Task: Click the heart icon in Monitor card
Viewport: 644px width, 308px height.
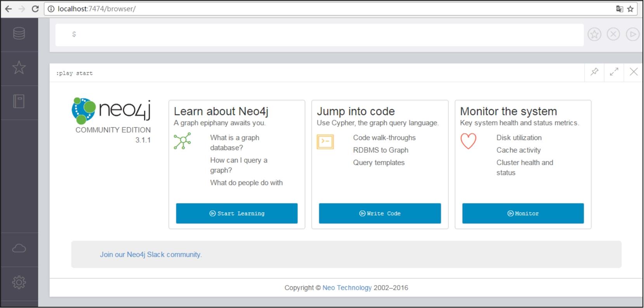Action: [x=468, y=141]
